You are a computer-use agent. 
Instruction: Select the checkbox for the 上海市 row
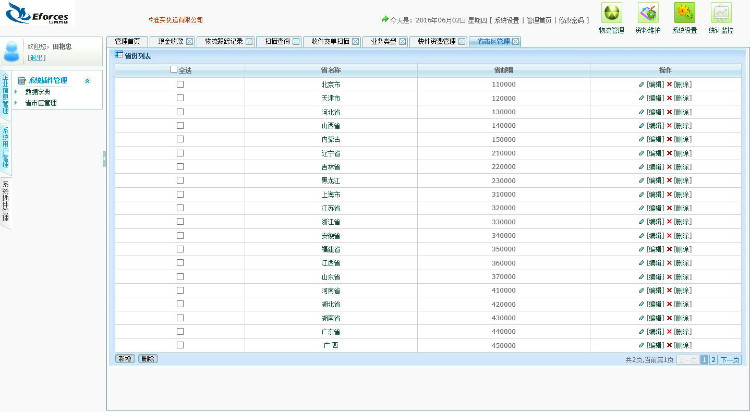click(181, 194)
